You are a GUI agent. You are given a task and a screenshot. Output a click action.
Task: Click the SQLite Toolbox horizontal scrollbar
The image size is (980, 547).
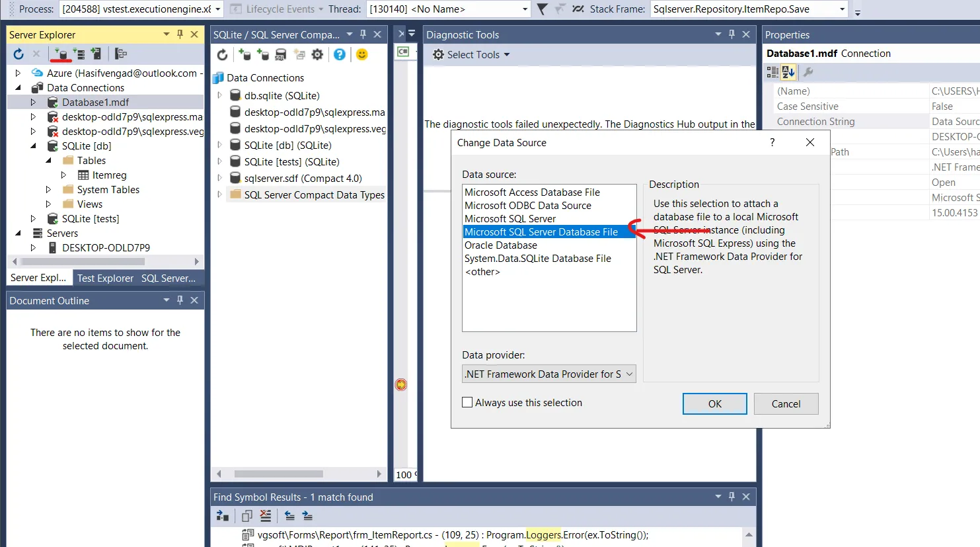[x=279, y=474]
